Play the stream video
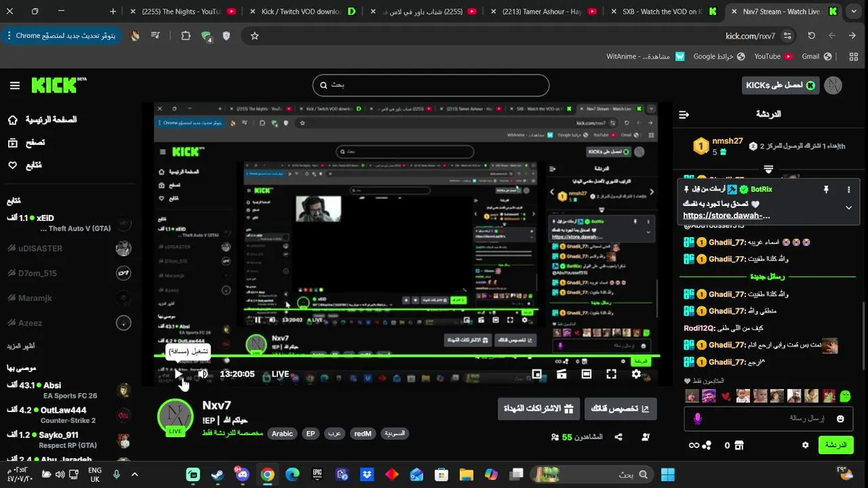868x488 pixels. point(178,374)
